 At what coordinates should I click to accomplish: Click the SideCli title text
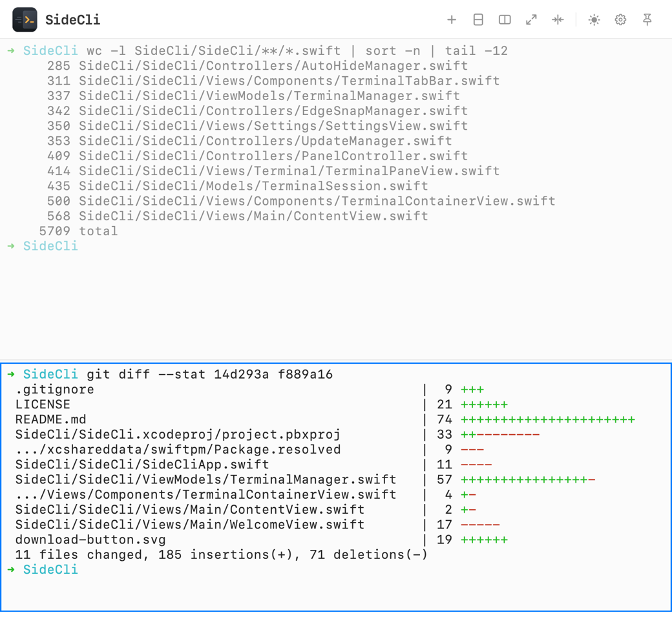pyautogui.click(x=73, y=20)
